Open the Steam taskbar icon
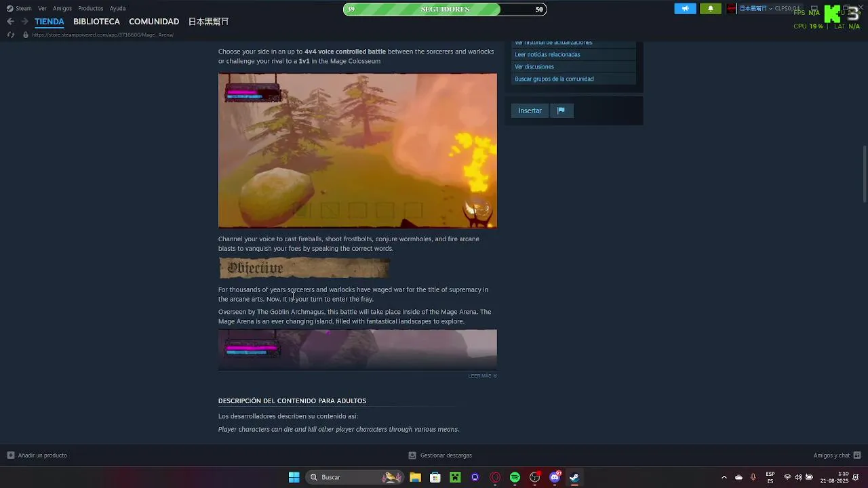The width and height of the screenshot is (868, 488). tap(574, 477)
